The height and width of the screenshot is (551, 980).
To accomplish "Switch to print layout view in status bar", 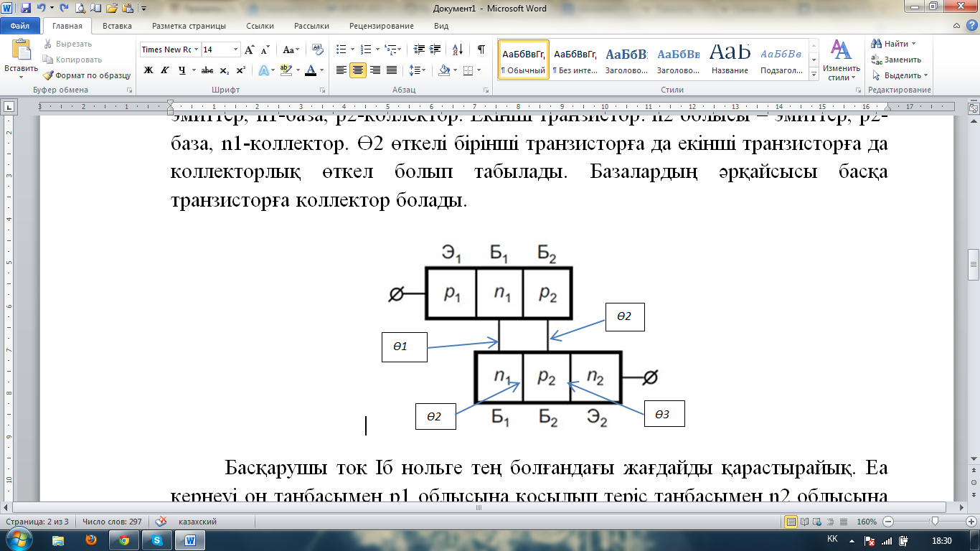I will 792,522.
